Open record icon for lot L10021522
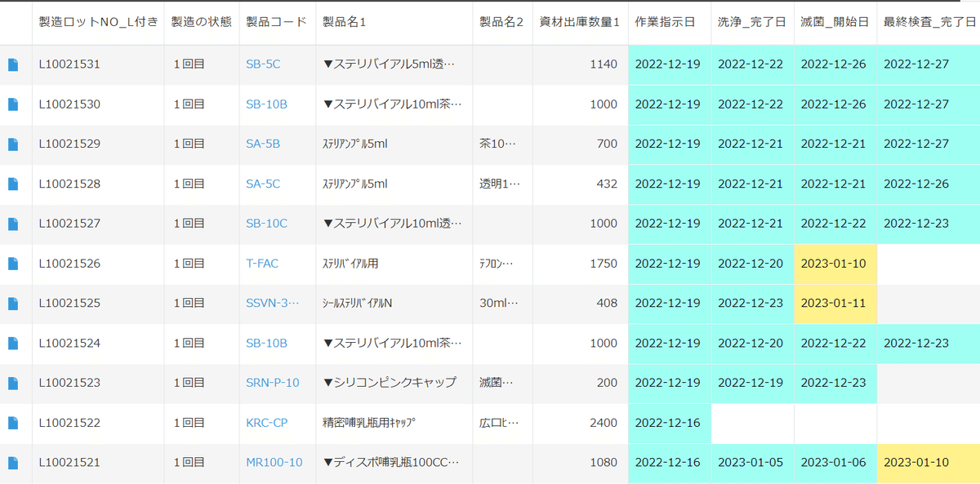The width and height of the screenshot is (980, 484). click(x=13, y=423)
